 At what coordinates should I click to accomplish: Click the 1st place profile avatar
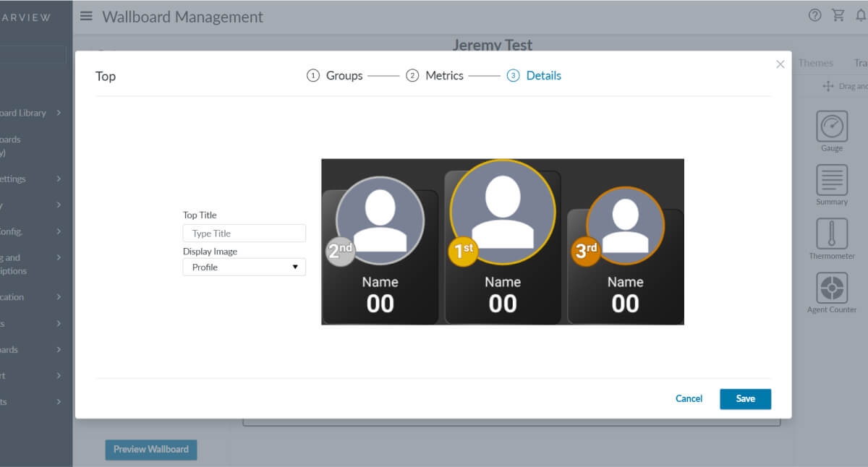tap(503, 213)
